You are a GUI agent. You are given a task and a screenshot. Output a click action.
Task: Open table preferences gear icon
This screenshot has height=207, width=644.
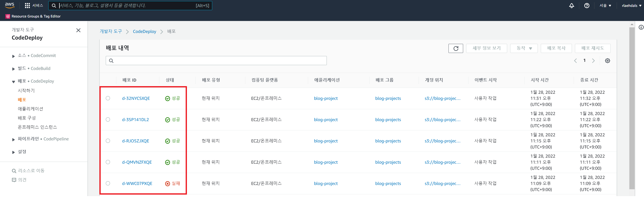tap(608, 61)
